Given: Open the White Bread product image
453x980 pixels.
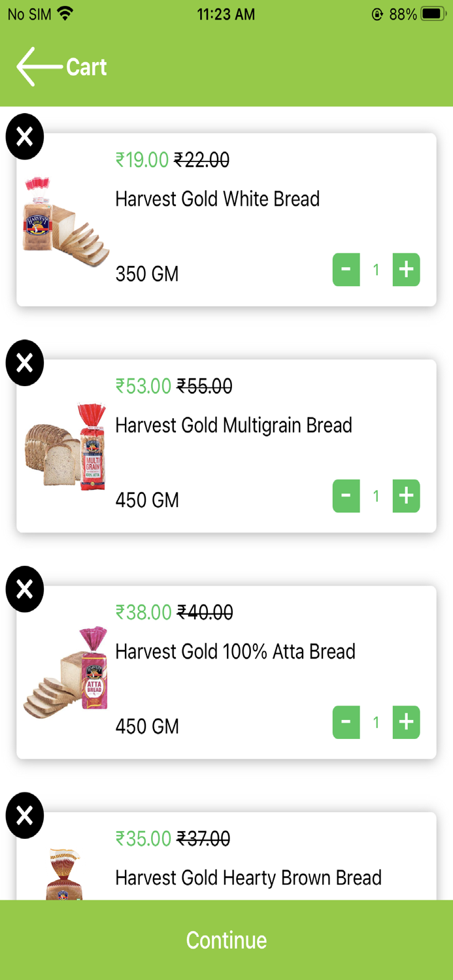Looking at the screenshot, I should tap(65, 221).
